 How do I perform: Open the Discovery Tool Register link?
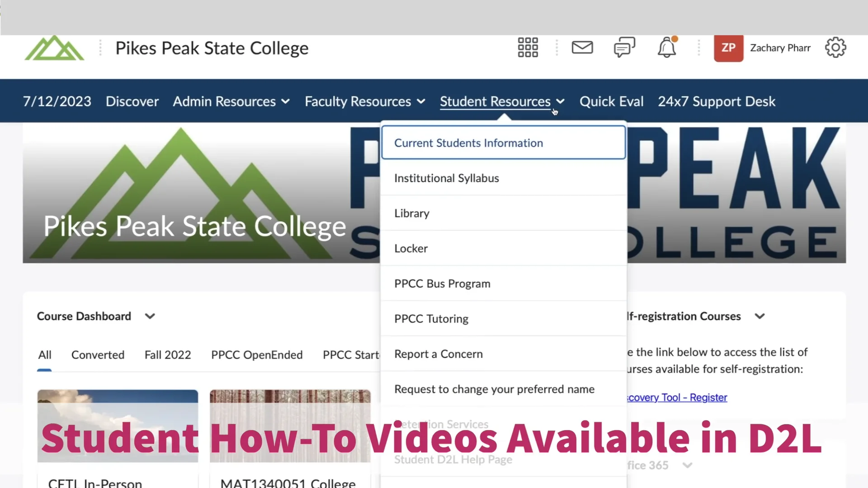pyautogui.click(x=676, y=397)
